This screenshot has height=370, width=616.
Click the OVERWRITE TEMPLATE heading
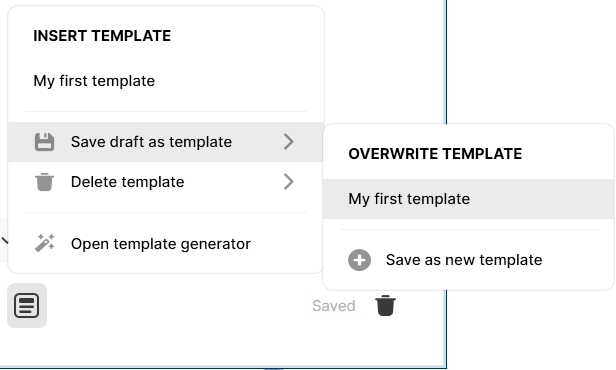(435, 154)
